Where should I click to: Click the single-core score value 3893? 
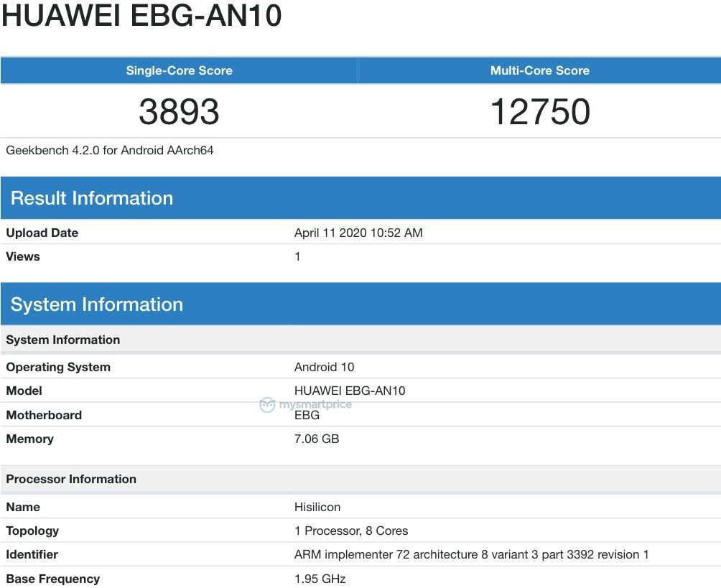tap(180, 112)
